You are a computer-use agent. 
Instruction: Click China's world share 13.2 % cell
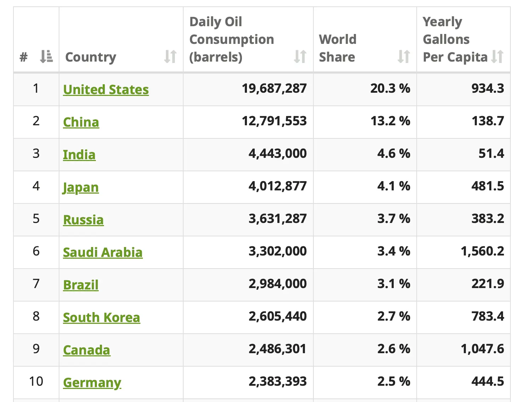click(x=390, y=121)
